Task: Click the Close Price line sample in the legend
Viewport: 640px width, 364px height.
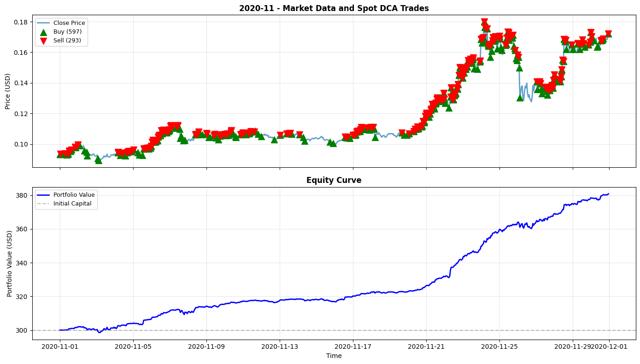Action: tap(43, 23)
